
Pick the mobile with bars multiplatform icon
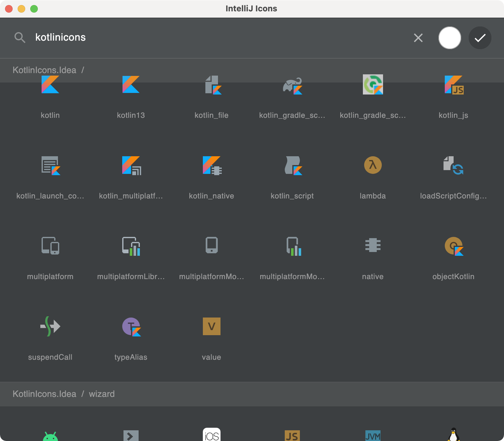tap(294, 246)
